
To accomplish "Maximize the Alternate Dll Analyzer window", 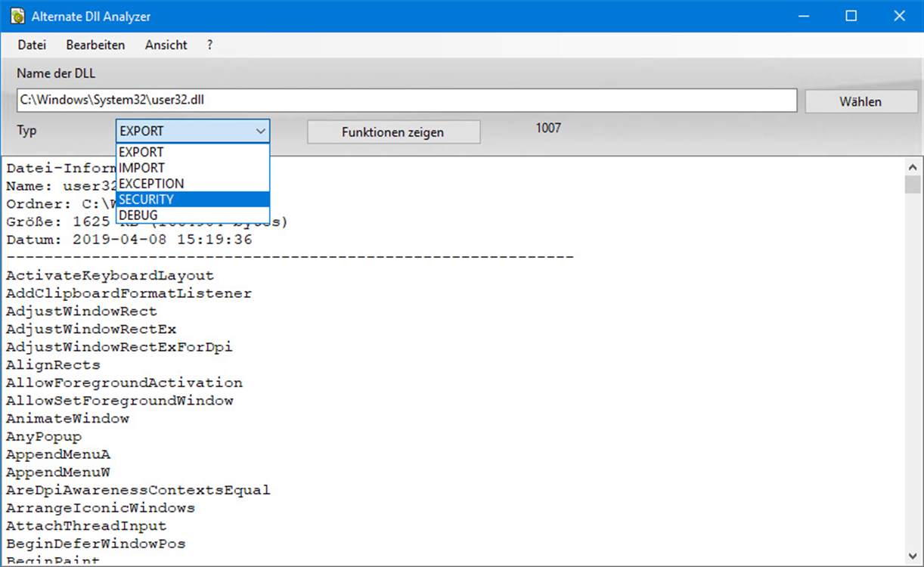I will click(851, 15).
